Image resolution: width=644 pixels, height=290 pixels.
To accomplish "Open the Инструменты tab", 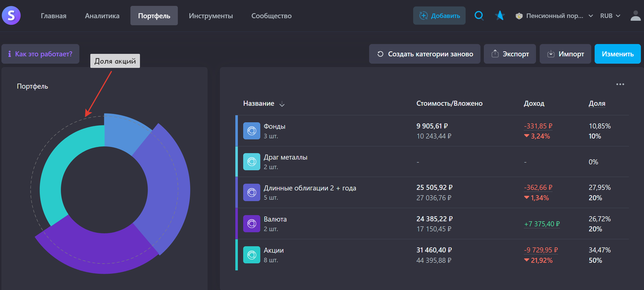I will (211, 16).
